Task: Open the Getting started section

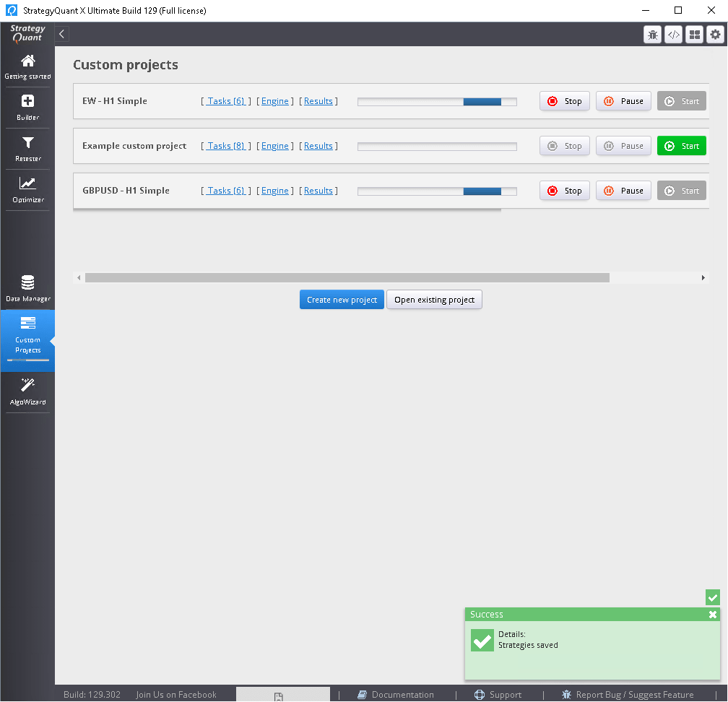Action: tap(27, 67)
